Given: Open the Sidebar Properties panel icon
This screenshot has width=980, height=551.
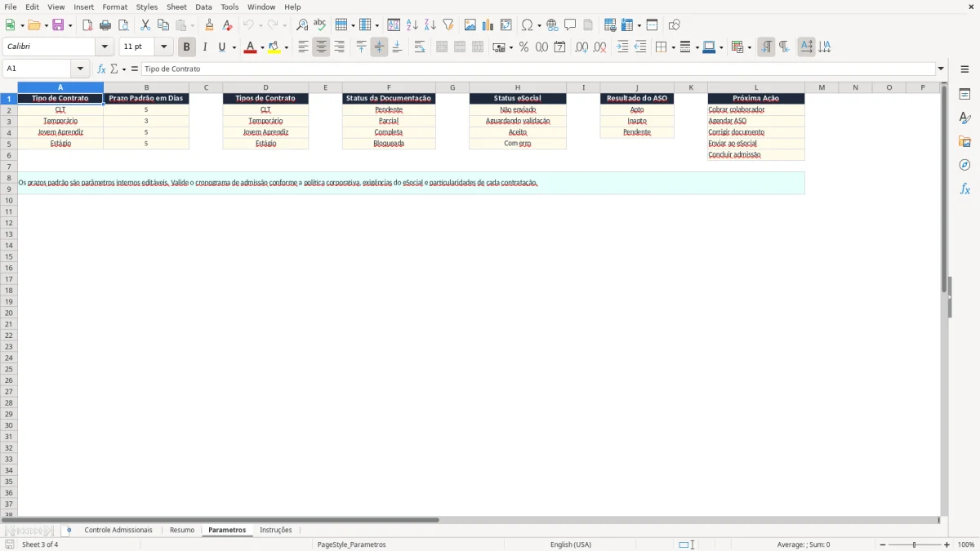Looking at the screenshot, I should coord(964,94).
